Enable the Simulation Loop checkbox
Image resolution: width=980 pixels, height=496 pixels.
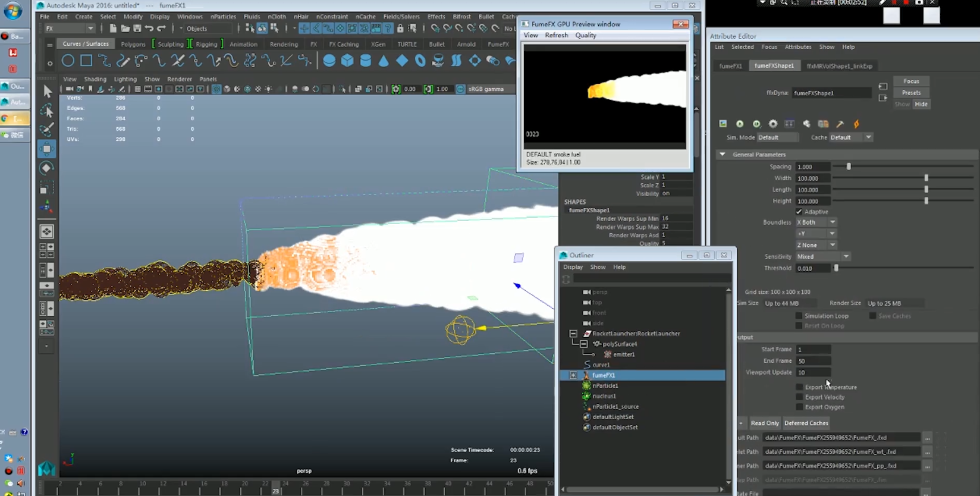(x=799, y=316)
